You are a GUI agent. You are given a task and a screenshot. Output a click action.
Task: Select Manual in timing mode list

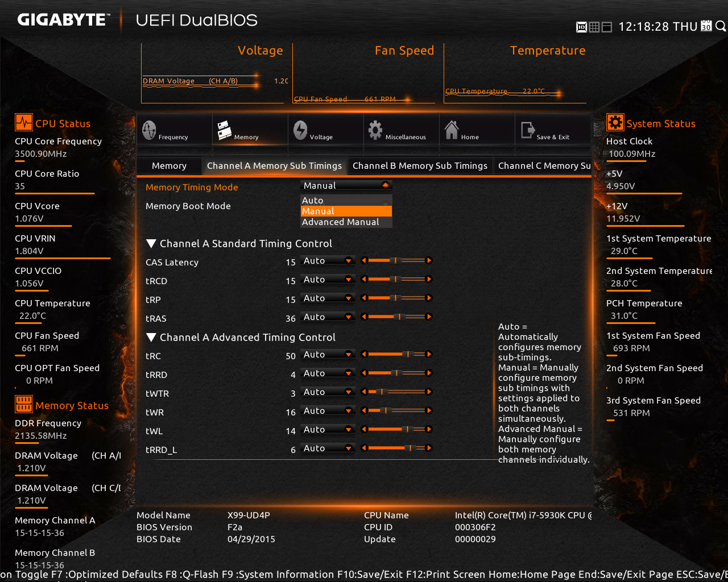[x=346, y=211]
